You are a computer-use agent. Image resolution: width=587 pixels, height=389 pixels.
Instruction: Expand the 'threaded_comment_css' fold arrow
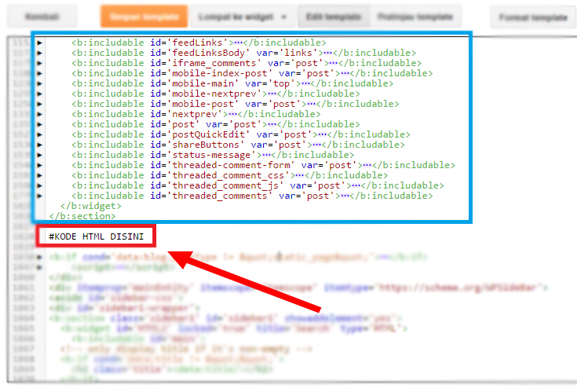coord(40,175)
